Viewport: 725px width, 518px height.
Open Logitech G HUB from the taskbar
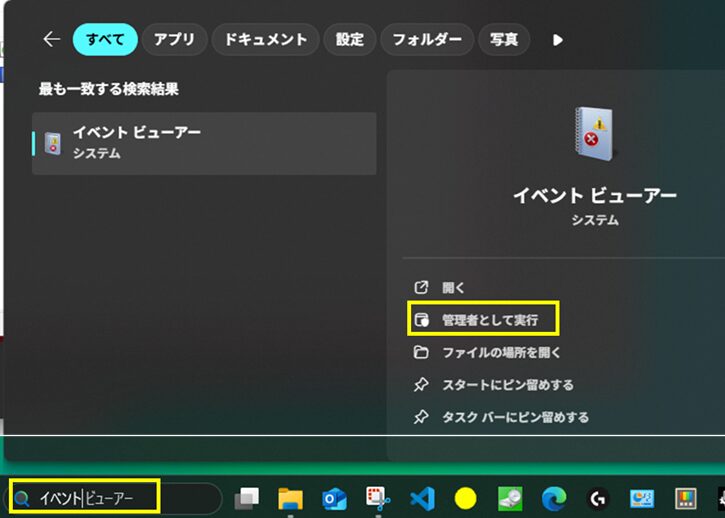click(598, 499)
